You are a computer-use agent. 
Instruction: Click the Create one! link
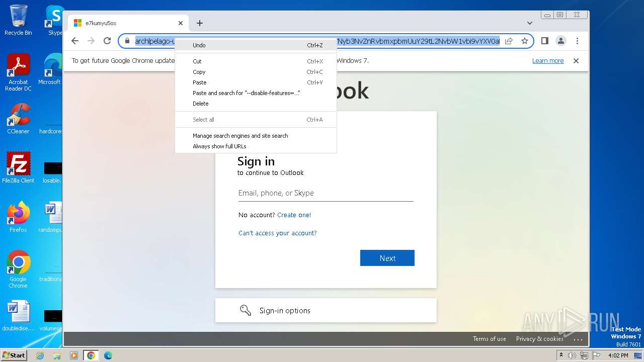tap(294, 215)
